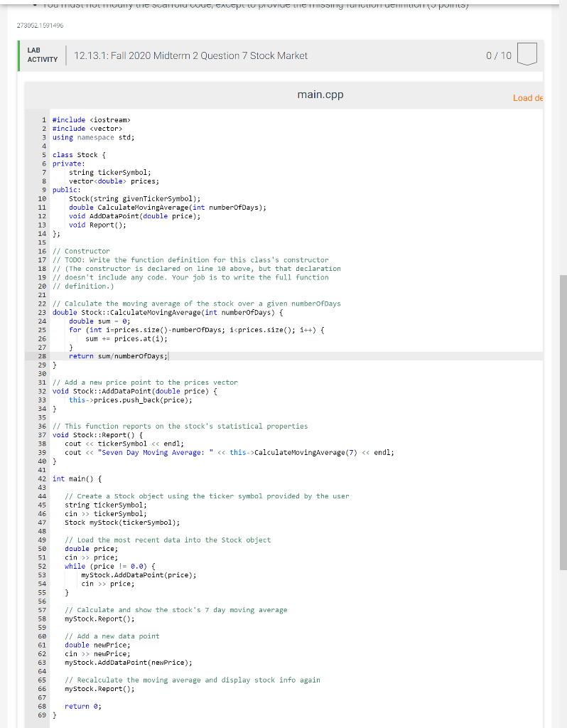Click the LAB ACTIVITY label
This screenshot has width=567, height=728.
click(42, 55)
